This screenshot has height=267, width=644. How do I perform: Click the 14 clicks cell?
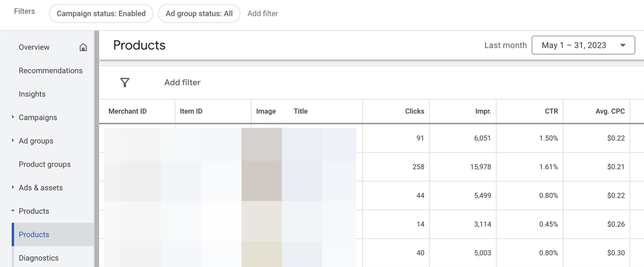pyautogui.click(x=396, y=224)
